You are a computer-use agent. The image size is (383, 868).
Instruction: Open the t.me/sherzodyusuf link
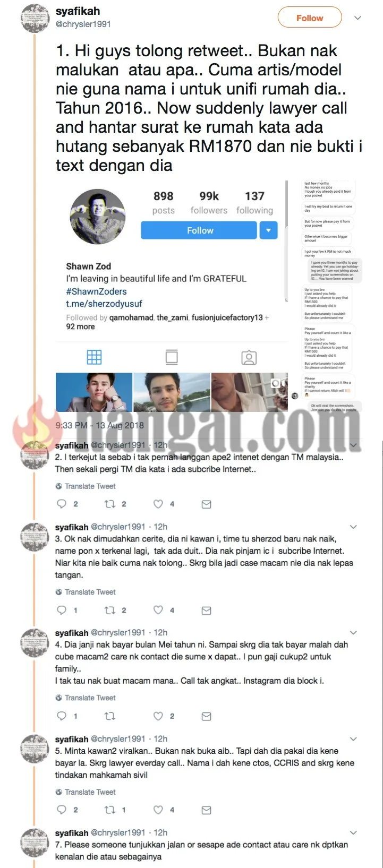pyautogui.click(x=104, y=304)
